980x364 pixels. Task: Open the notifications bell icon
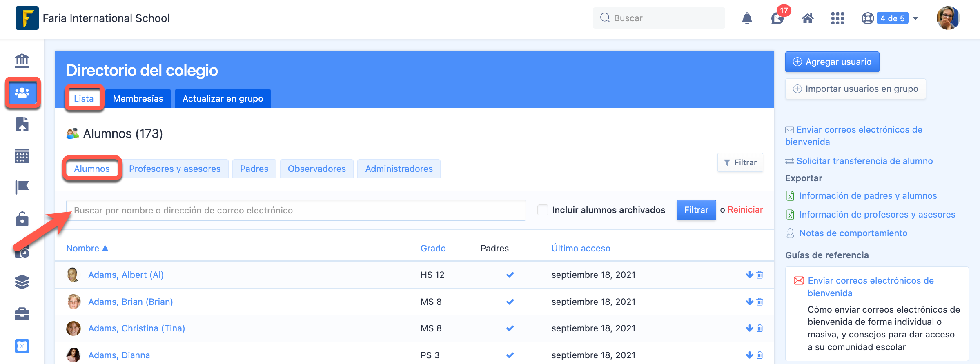747,18
